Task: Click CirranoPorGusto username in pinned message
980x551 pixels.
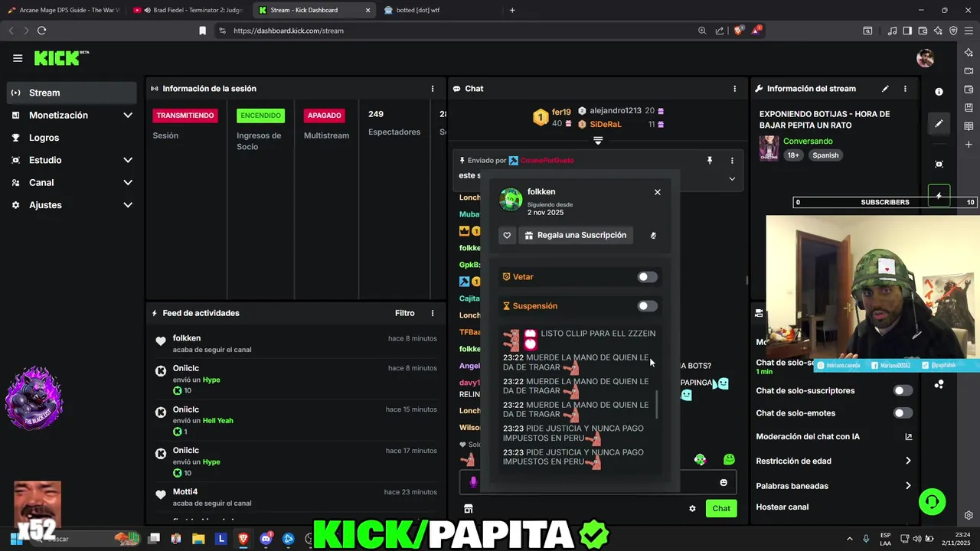Action: click(x=547, y=161)
